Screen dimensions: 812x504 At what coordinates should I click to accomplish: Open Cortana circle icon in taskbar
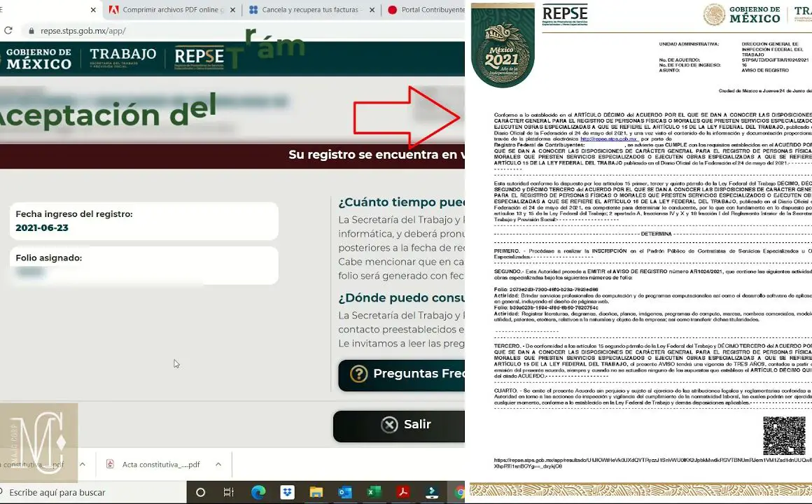pyautogui.click(x=200, y=493)
